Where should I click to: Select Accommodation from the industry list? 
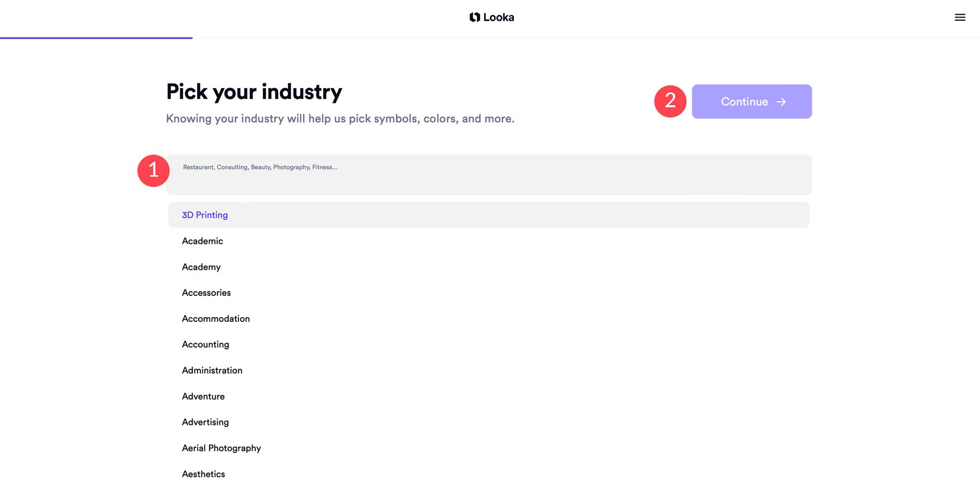click(x=216, y=319)
